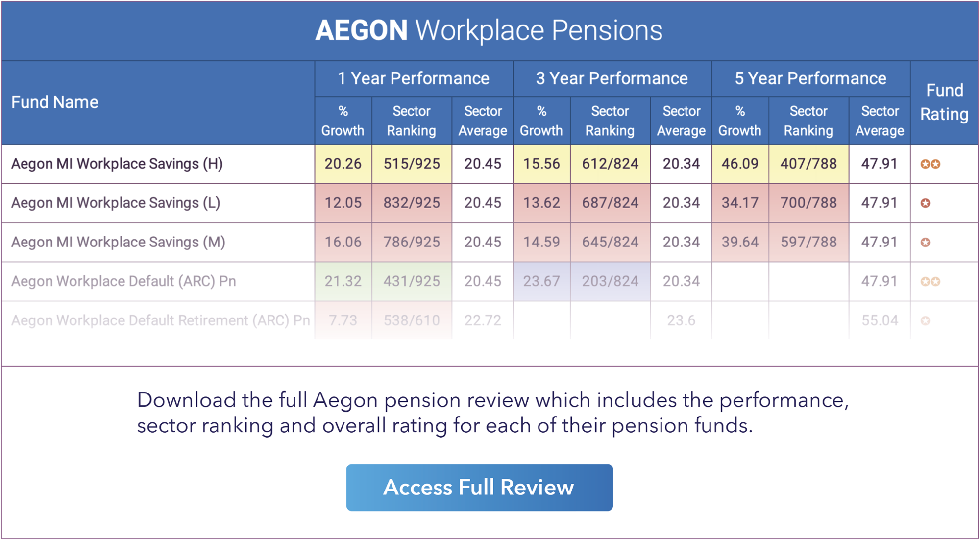980x540 pixels.
Task: Select the 5 Year Performance column header
Action: click(x=810, y=78)
